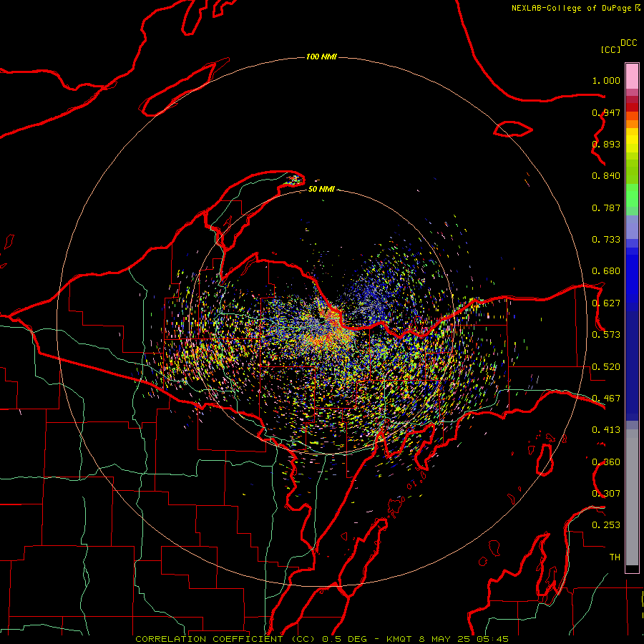Screen dimensions: 644x644
Task: Pick the lavender swatch above 0.733
Action: tap(632, 227)
